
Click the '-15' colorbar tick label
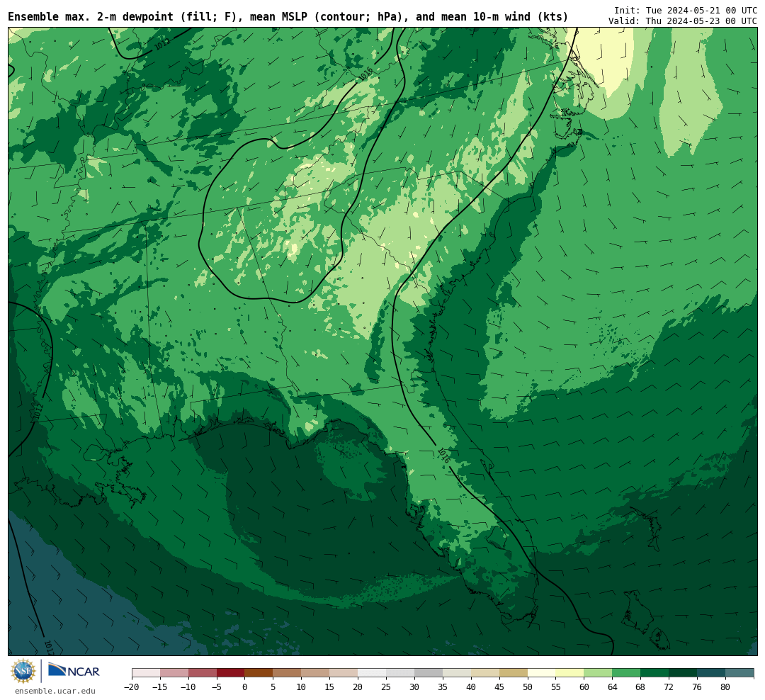pos(160,687)
